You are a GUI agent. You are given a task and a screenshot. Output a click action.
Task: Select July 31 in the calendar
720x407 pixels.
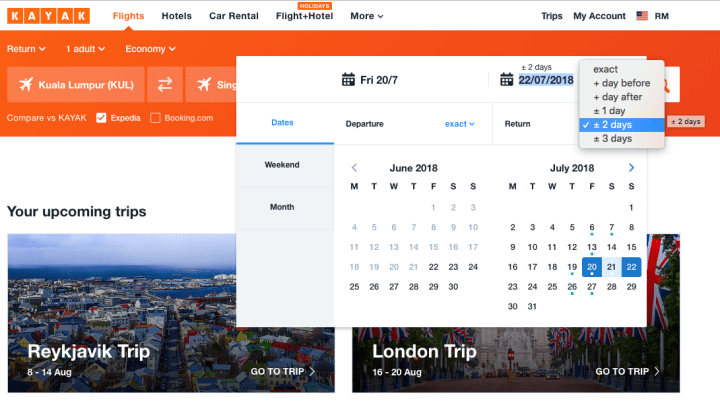tap(532, 306)
